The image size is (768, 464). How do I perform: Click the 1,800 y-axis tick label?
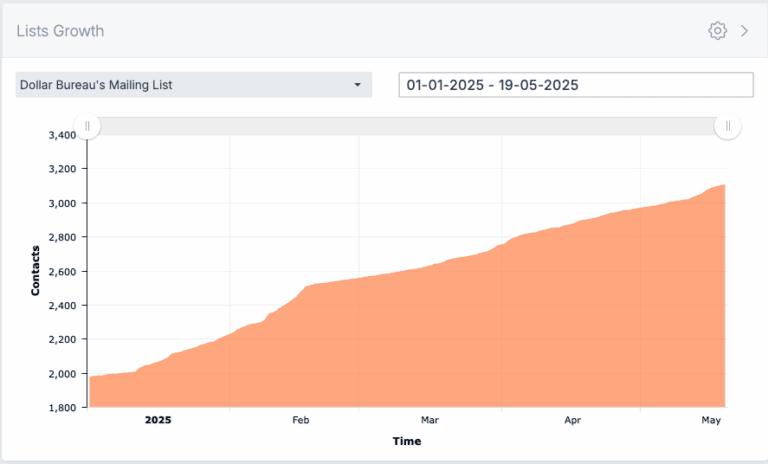coord(62,407)
